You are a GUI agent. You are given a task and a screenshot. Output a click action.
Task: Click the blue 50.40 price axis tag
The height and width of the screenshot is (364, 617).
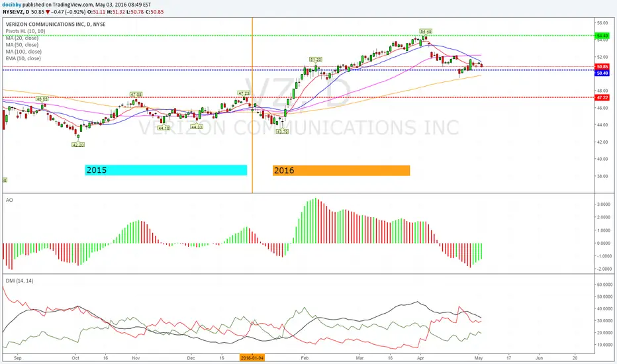(x=602, y=73)
